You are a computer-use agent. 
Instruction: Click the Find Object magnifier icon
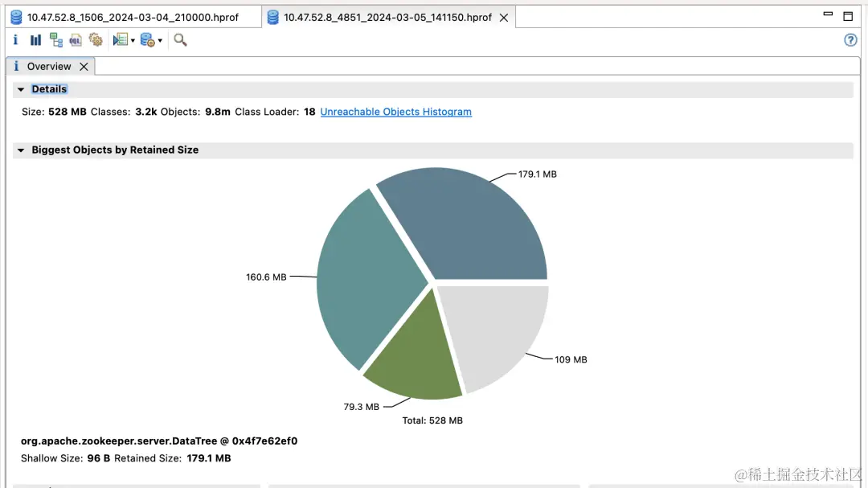pos(180,40)
